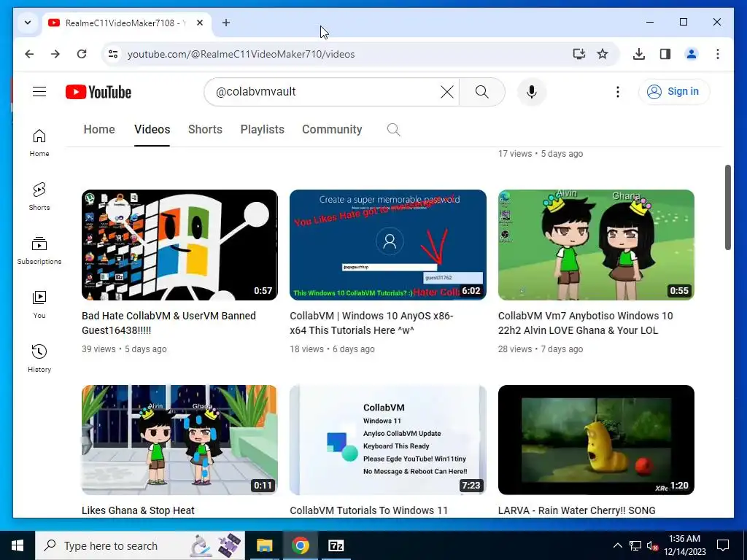Open the YouTube hamburger guide menu
The width and height of the screenshot is (747, 560).
click(x=39, y=91)
